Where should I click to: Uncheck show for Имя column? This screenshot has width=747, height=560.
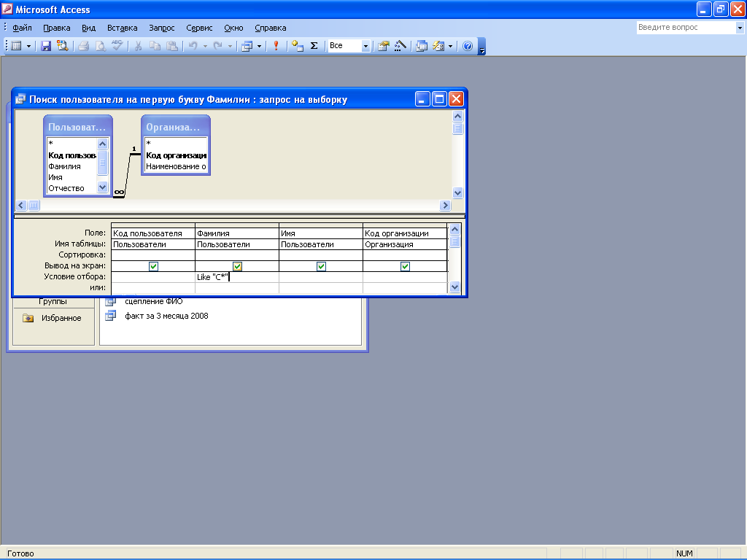click(x=321, y=266)
